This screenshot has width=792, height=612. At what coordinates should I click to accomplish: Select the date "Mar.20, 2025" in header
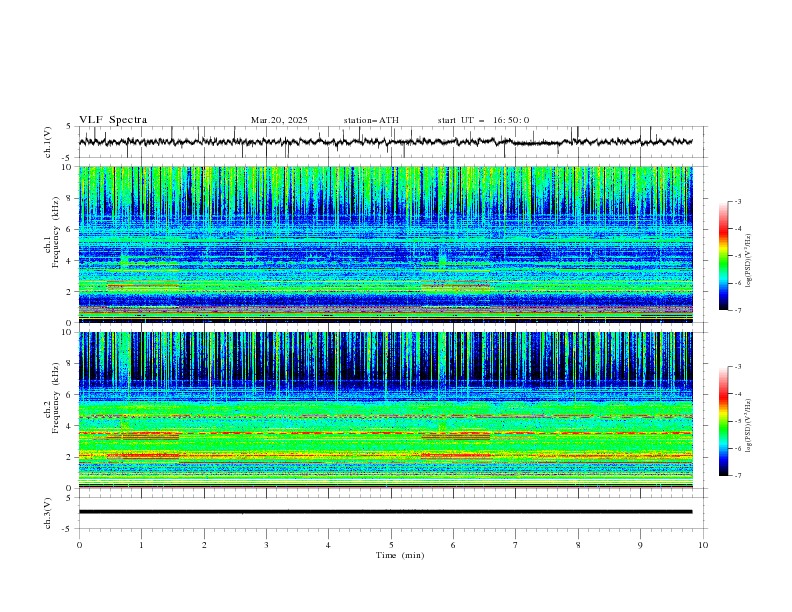coord(279,120)
